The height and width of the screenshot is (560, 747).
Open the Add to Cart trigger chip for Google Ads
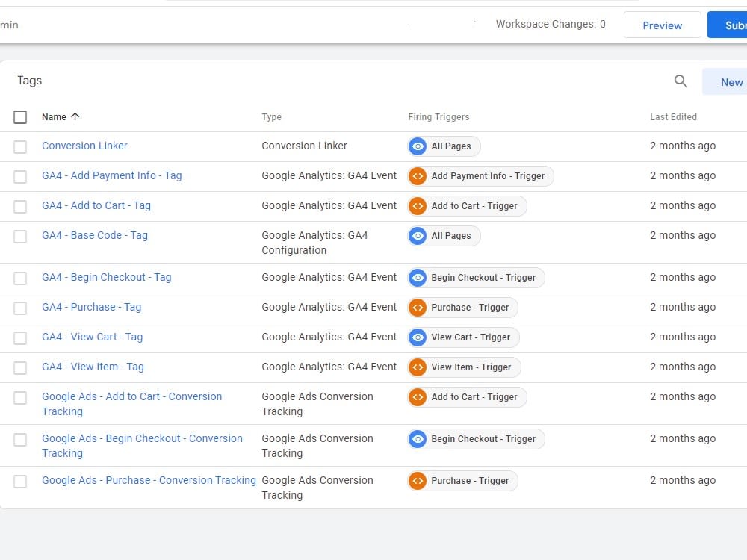(468, 397)
